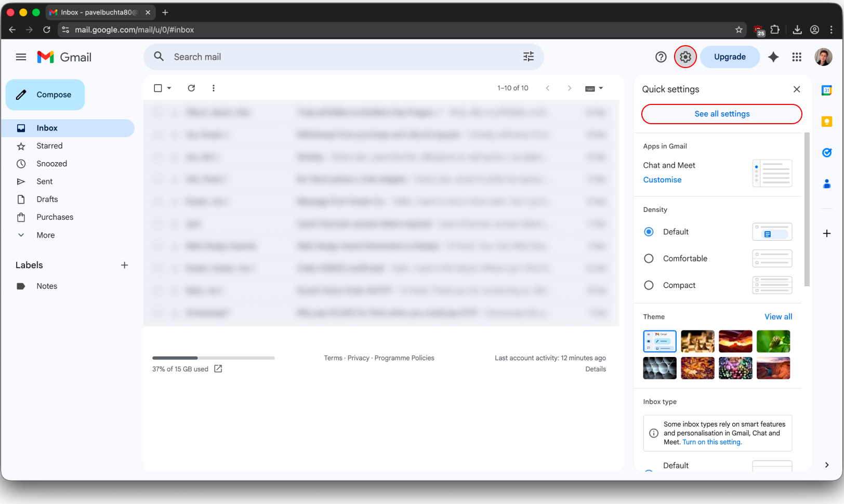The image size is (844, 504).
Task: Open the Sent mail folder
Action: tap(44, 181)
